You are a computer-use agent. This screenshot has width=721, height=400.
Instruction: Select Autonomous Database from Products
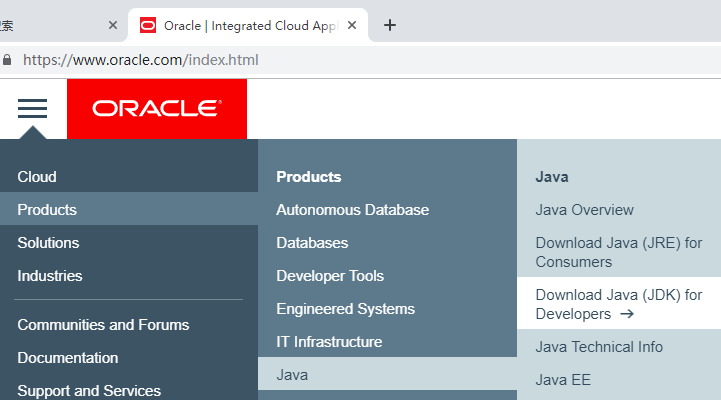[352, 210]
